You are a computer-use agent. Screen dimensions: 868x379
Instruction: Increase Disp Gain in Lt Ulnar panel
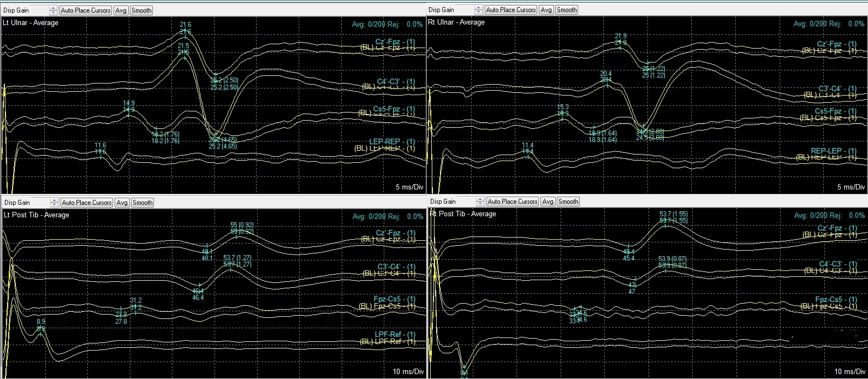pyautogui.click(x=53, y=8)
